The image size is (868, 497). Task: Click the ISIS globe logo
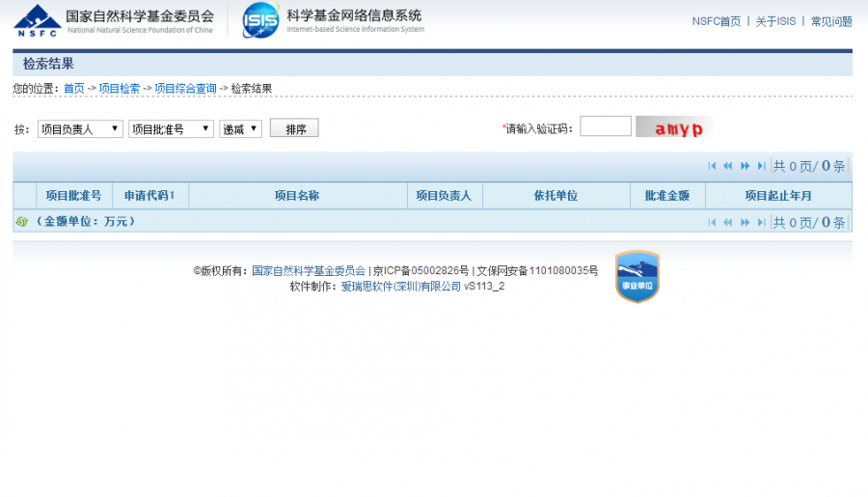(x=260, y=19)
